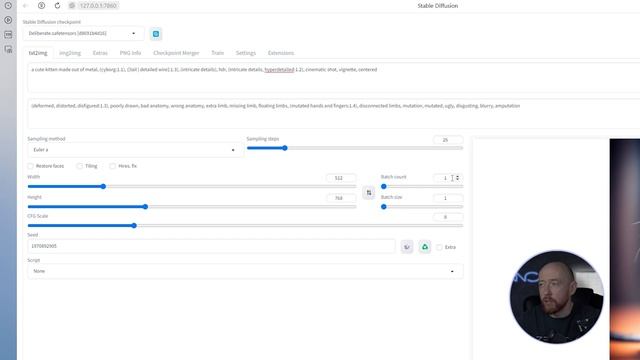Open the Checkpoint Merger tab
This screenshot has height=360, width=640.
[x=176, y=53]
